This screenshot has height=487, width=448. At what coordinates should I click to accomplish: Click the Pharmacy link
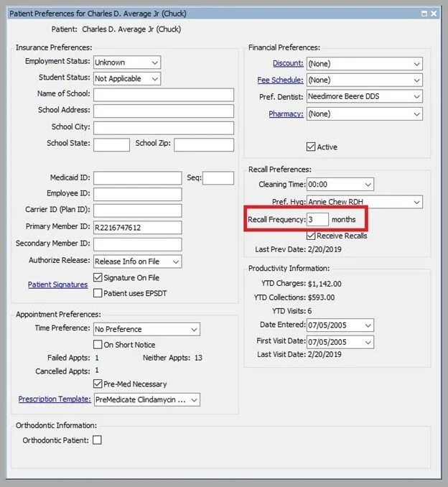pos(286,114)
